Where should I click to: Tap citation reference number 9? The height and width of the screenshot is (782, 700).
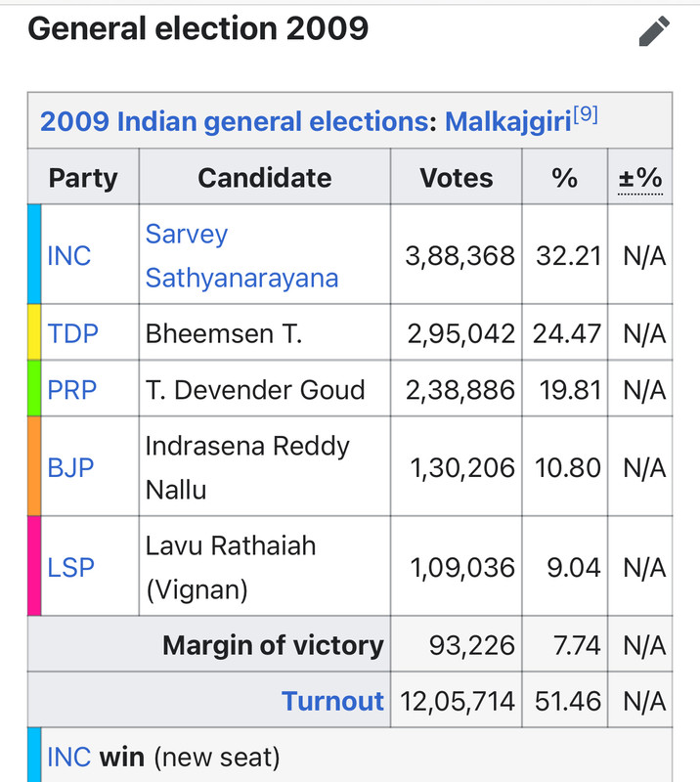click(587, 115)
